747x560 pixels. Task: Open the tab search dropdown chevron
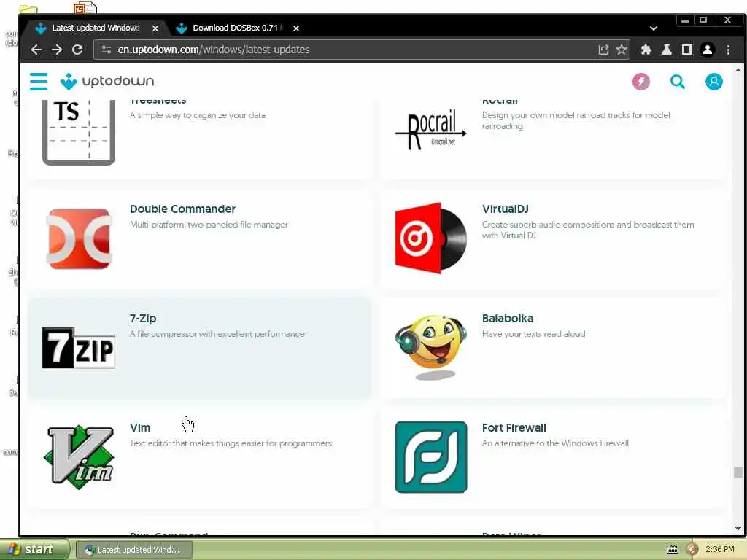click(653, 28)
